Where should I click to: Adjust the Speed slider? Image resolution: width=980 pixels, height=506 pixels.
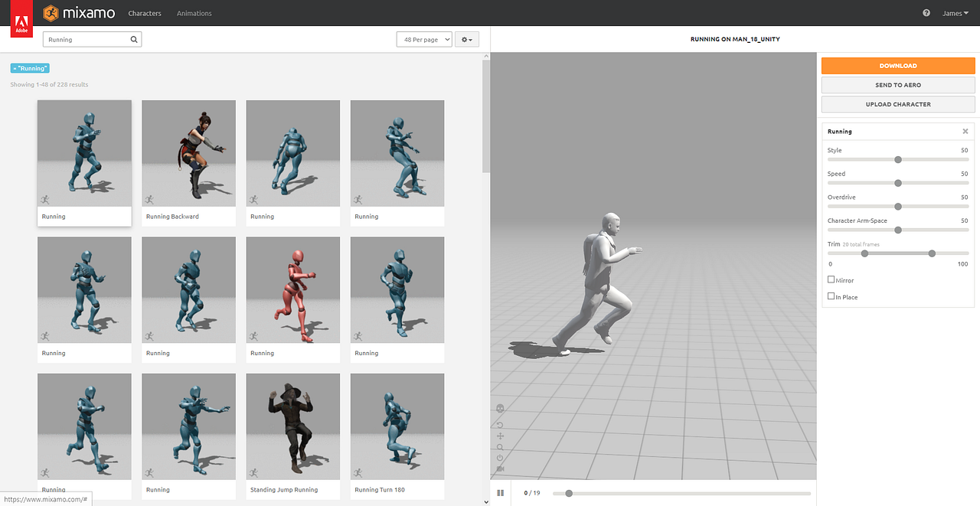897,183
